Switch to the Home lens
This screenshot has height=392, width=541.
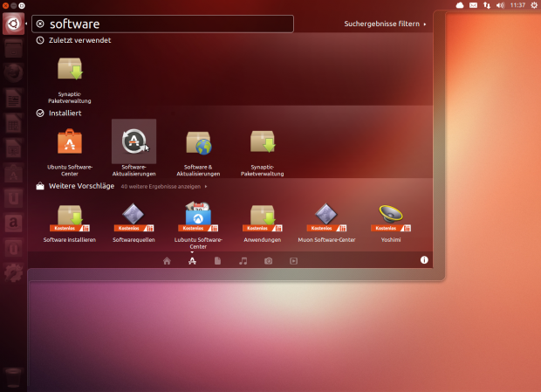point(167,261)
